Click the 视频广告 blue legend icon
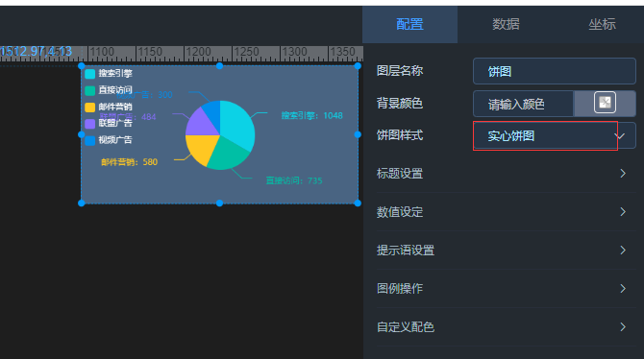 90,140
